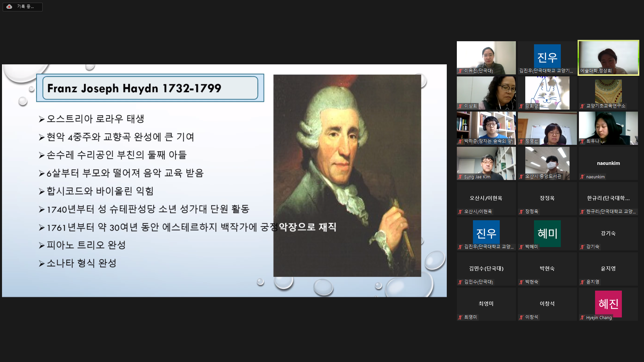Screen dimensions: 644x362
Task: Select the highlighted 예술대학 정상희 speaker video
Action: point(608,58)
